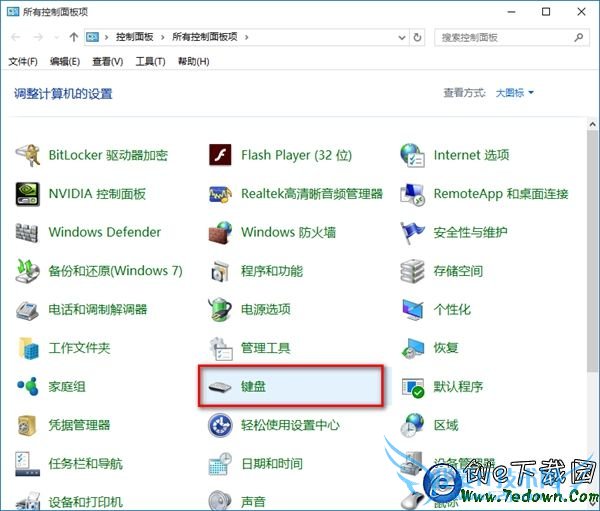Open the 工具(T) menu
This screenshot has width=600, height=511.
click(150, 61)
